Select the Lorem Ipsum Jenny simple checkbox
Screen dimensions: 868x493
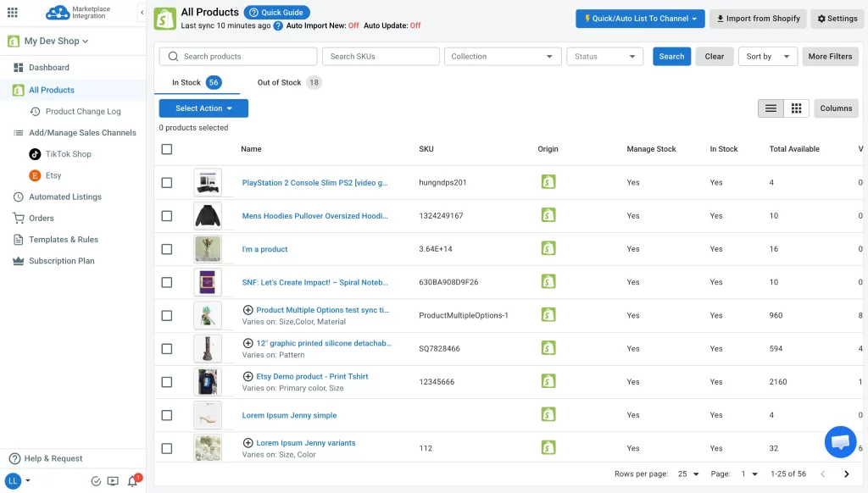[167, 415]
